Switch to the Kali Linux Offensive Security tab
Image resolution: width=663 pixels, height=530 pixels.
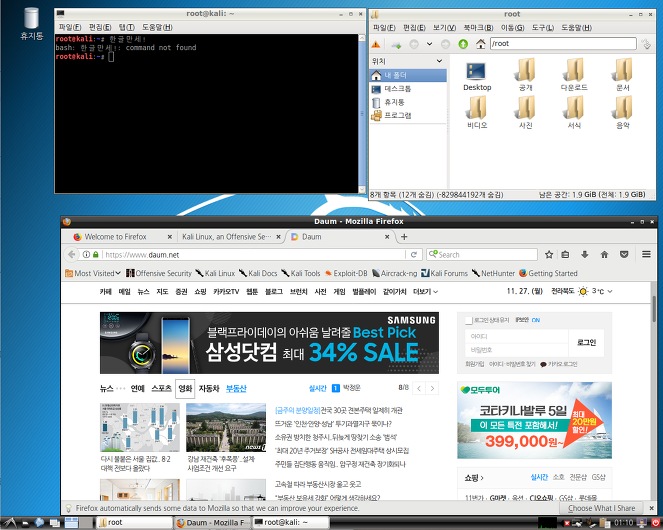tap(227, 237)
